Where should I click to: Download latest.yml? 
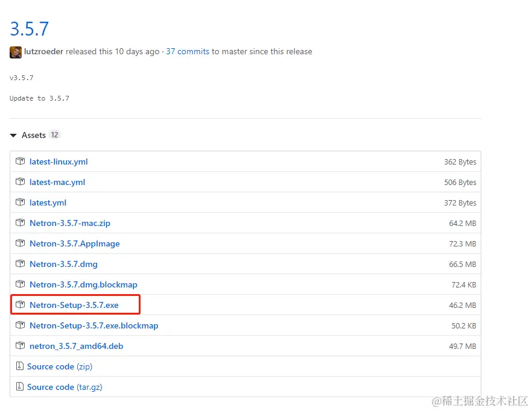(x=48, y=202)
